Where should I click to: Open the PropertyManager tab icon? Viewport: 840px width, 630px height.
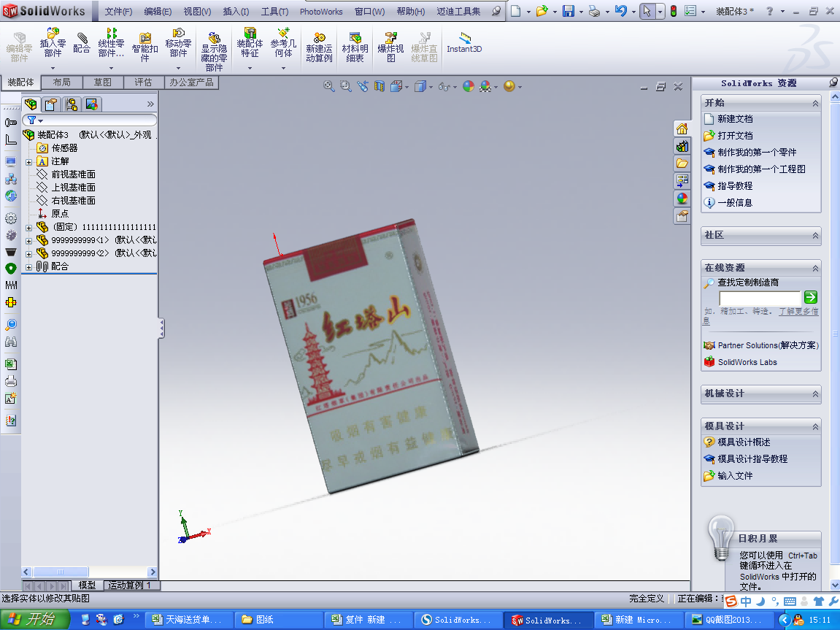pos(51,104)
